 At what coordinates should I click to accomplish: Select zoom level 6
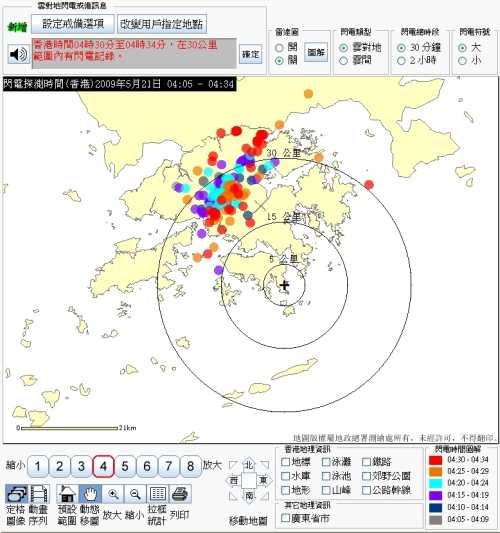pos(147,466)
